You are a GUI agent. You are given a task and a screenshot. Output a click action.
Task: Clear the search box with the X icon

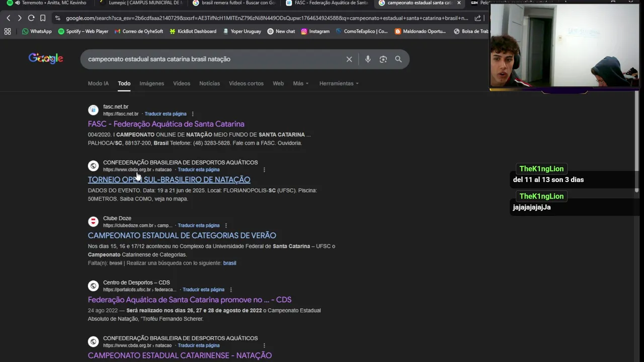tap(349, 59)
